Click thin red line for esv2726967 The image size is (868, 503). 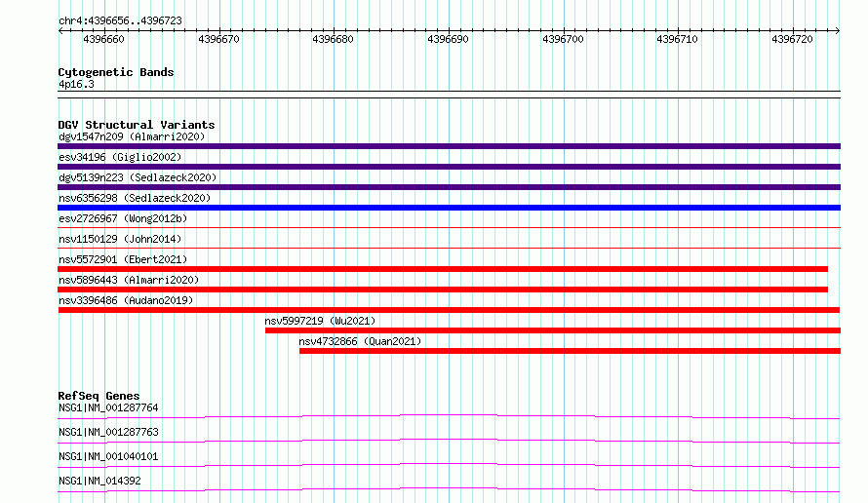tap(449, 227)
